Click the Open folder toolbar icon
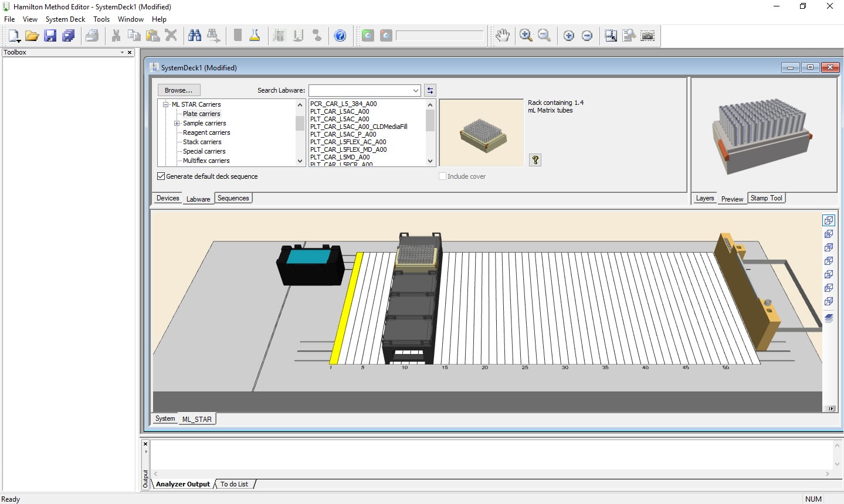Image resolution: width=844 pixels, height=504 pixels. tap(32, 36)
